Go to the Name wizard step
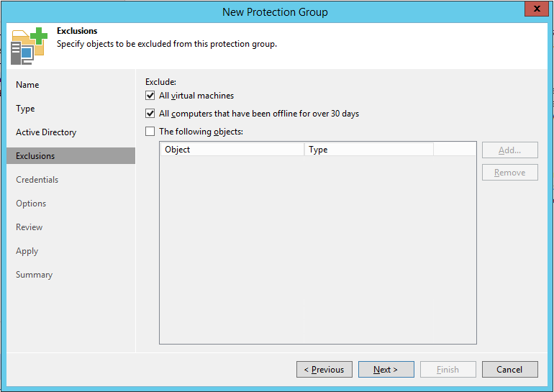 click(27, 85)
